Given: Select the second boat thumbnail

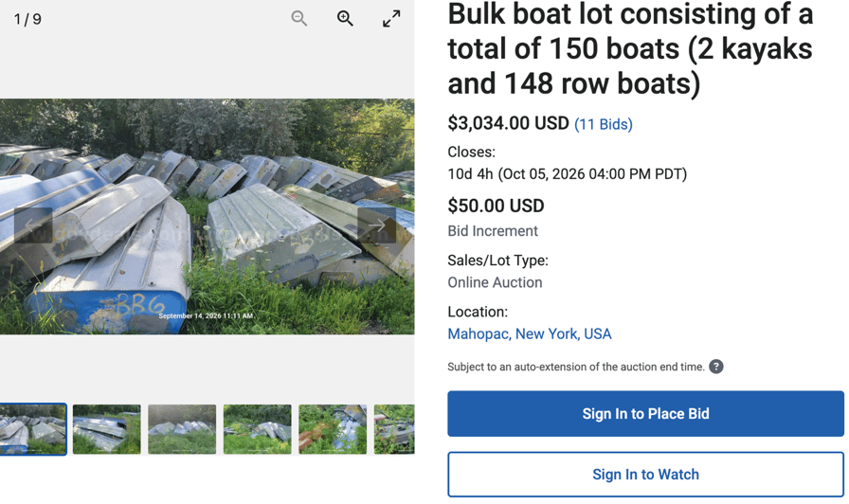Looking at the screenshot, I should pos(107,429).
